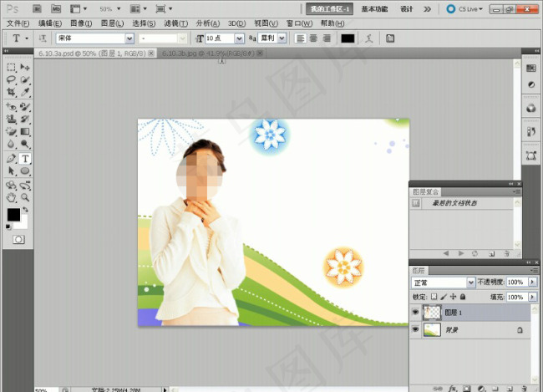Switch to 6.10.3b.jpg document tab
The width and height of the screenshot is (543, 392).
208,53
